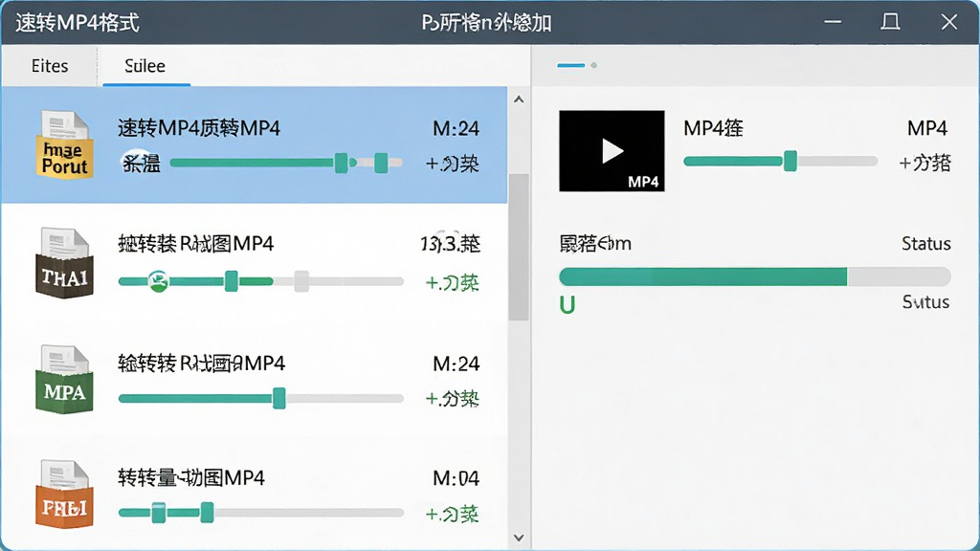Click the + button on the first highlighted row
The width and height of the screenshot is (980, 551).
(452, 164)
